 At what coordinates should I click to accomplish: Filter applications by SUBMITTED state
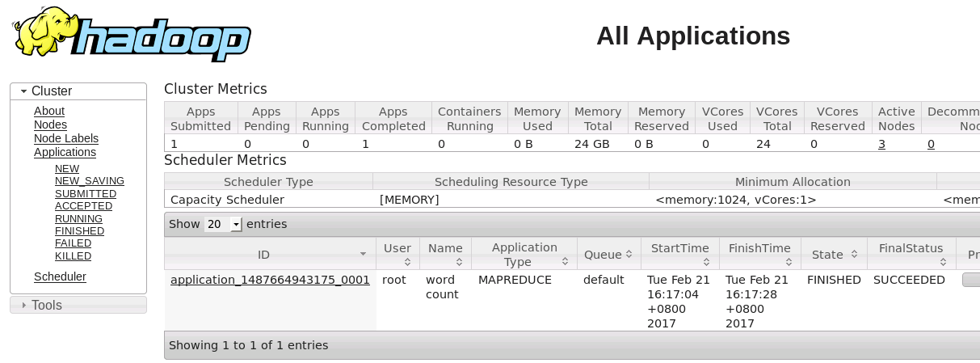point(86,194)
